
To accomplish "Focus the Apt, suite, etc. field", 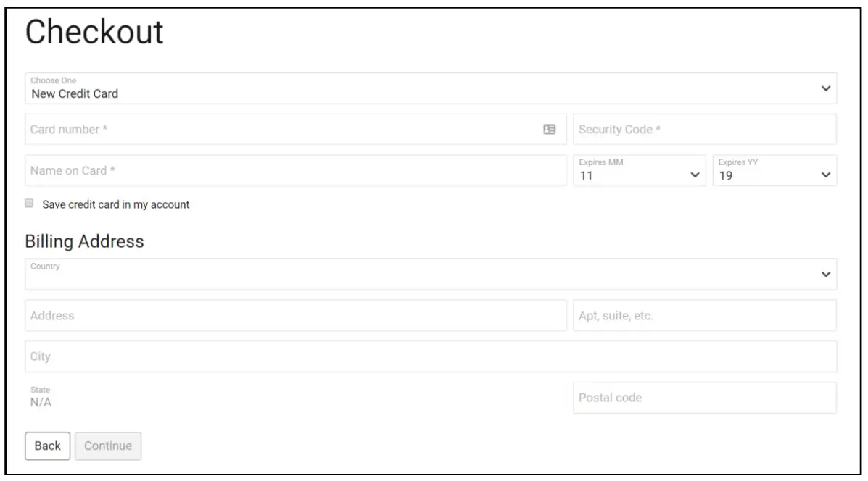I will click(704, 316).
